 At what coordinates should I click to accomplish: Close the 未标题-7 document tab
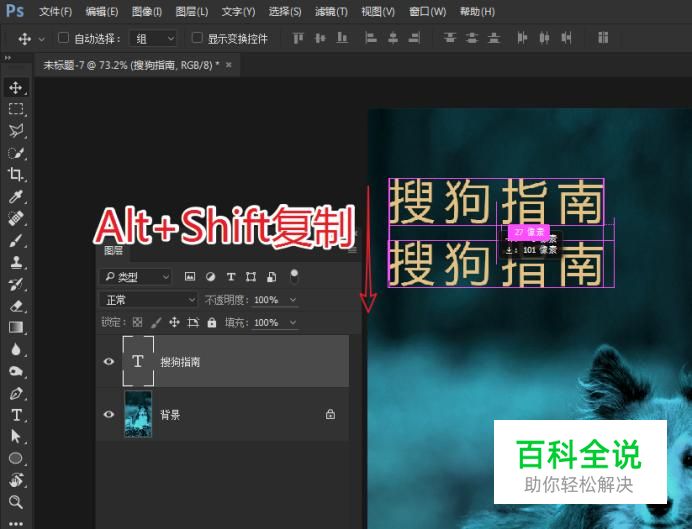(229, 65)
